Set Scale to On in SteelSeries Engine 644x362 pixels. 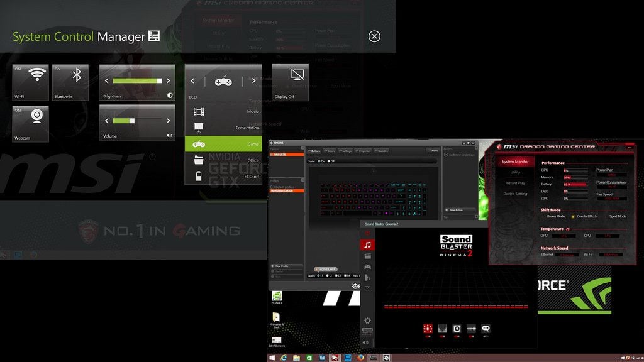(x=321, y=161)
